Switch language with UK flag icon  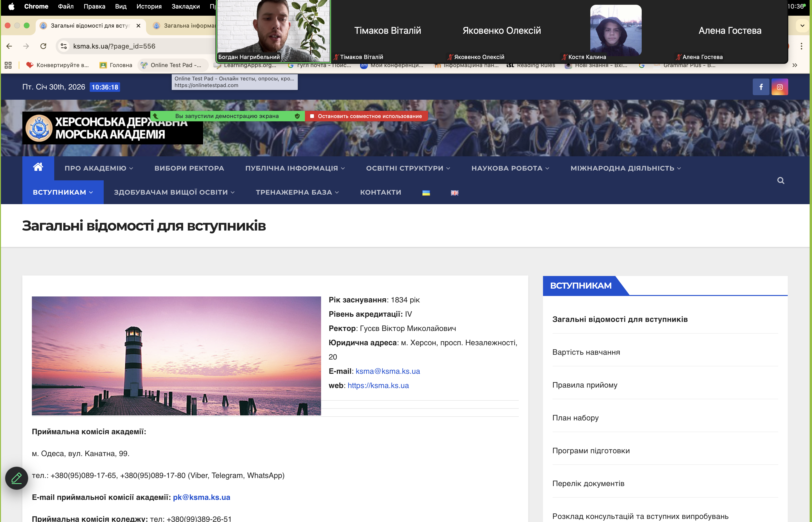click(x=454, y=193)
